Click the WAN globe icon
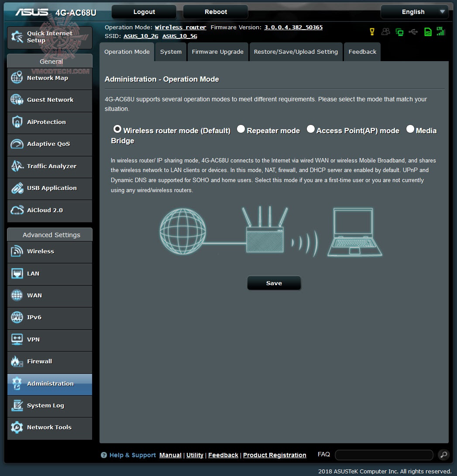Viewport: 457px width, 476px height. tap(17, 295)
